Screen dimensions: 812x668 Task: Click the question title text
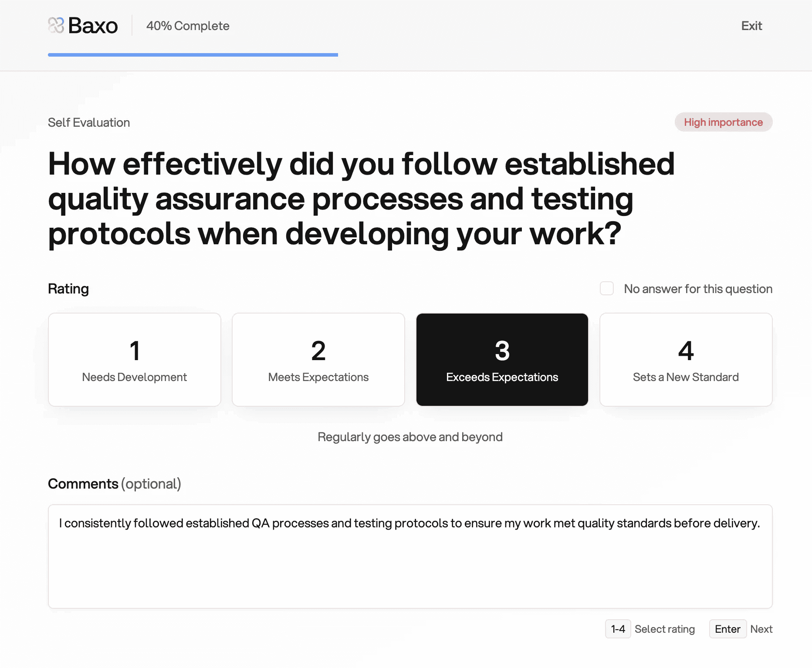click(361, 199)
